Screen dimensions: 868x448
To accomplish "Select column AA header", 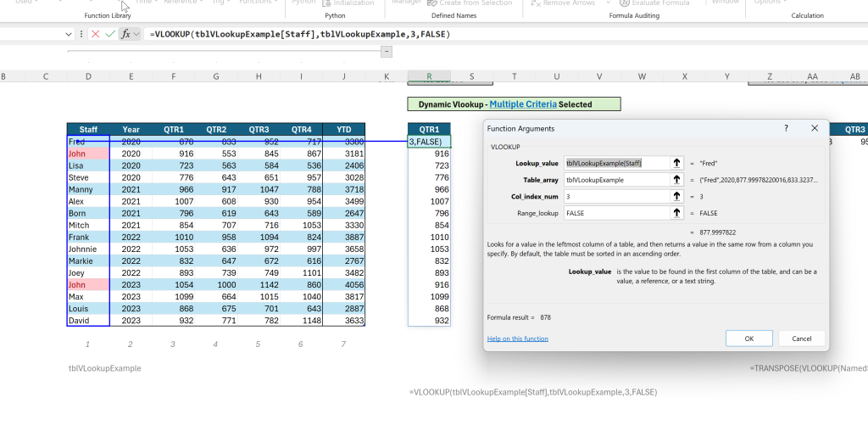I will pos(812,76).
